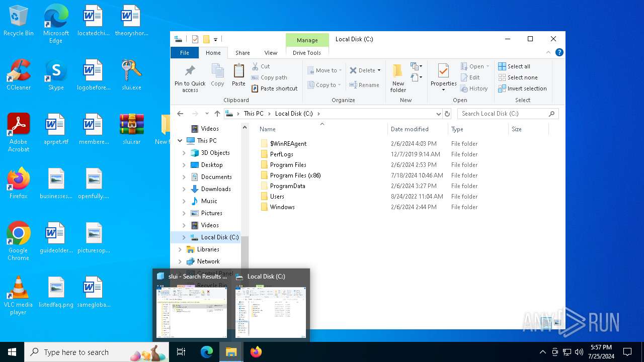Select the Windows folder row
Screen dimensions: 644x362
(282, 207)
